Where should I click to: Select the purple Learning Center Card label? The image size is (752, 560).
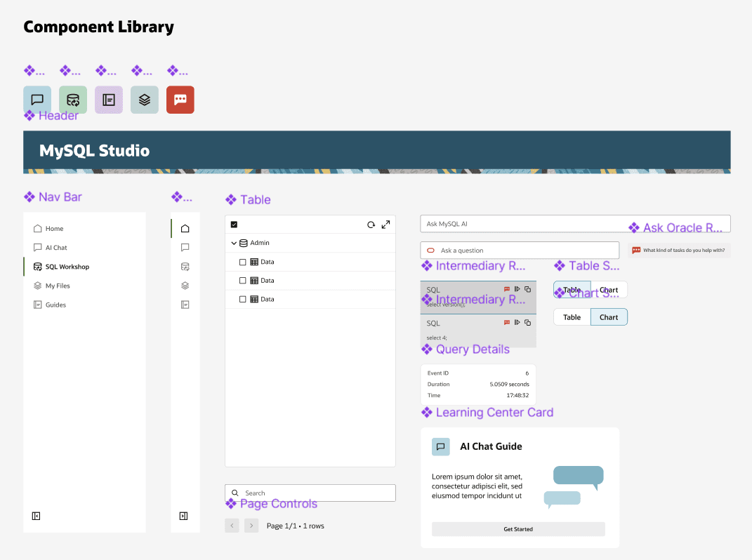tap(487, 413)
